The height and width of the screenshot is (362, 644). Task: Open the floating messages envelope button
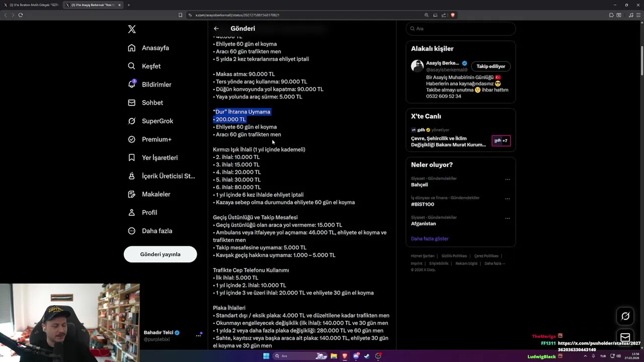[625, 337]
